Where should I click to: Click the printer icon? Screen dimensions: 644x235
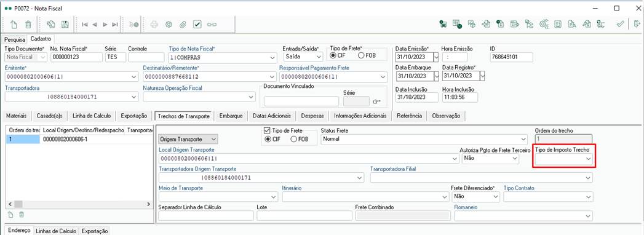(x=154, y=25)
